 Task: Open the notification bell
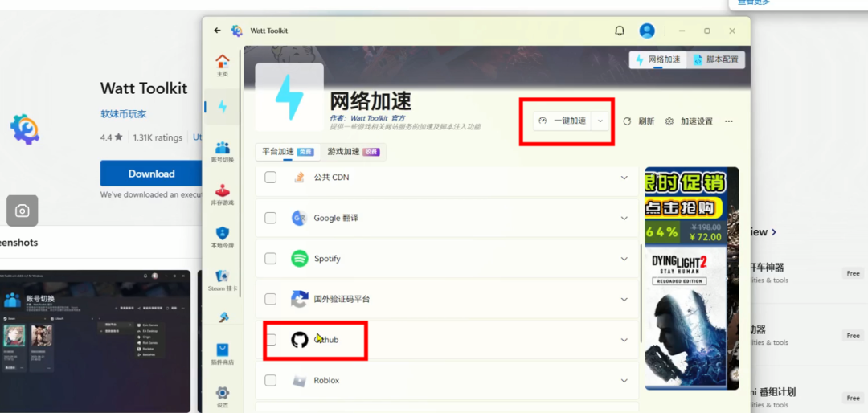click(620, 31)
